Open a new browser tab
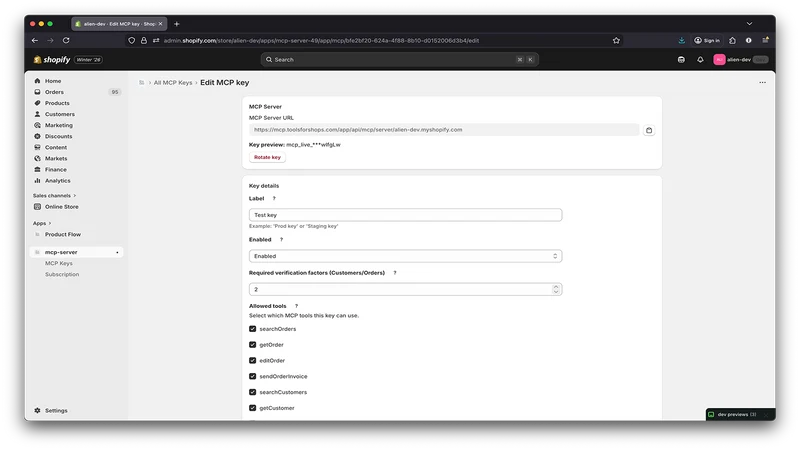This screenshot has height=450, width=800. coord(177,24)
